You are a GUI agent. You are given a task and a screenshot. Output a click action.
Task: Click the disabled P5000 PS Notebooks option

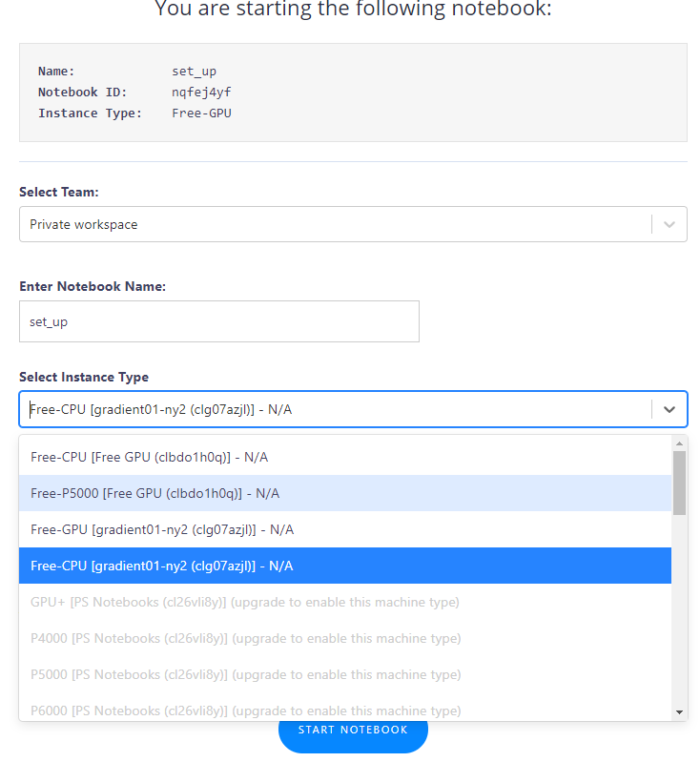tap(345, 674)
